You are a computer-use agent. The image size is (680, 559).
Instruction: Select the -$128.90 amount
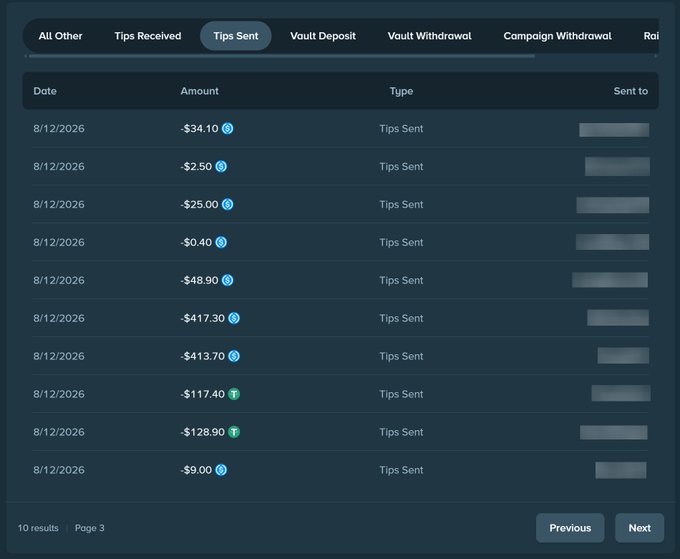pyautogui.click(x=203, y=432)
